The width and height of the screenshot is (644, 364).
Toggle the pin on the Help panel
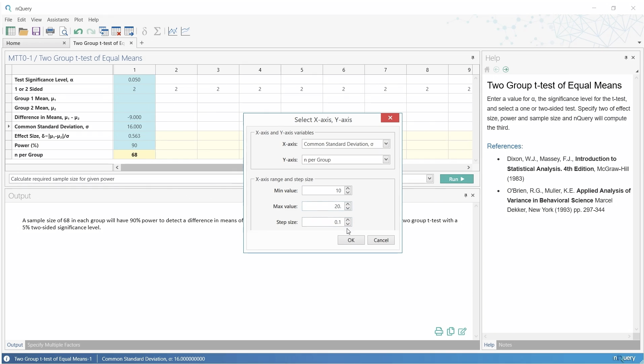626,58
